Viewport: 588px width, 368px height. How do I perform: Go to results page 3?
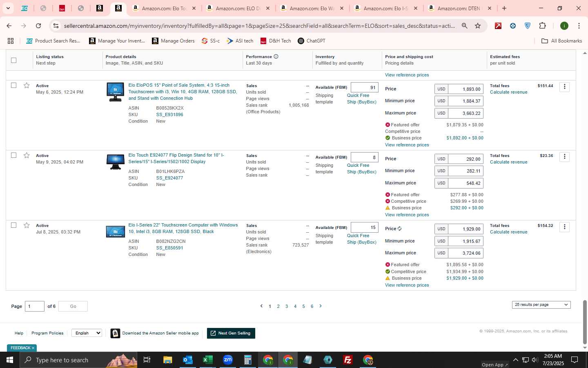pyautogui.click(x=287, y=306)
